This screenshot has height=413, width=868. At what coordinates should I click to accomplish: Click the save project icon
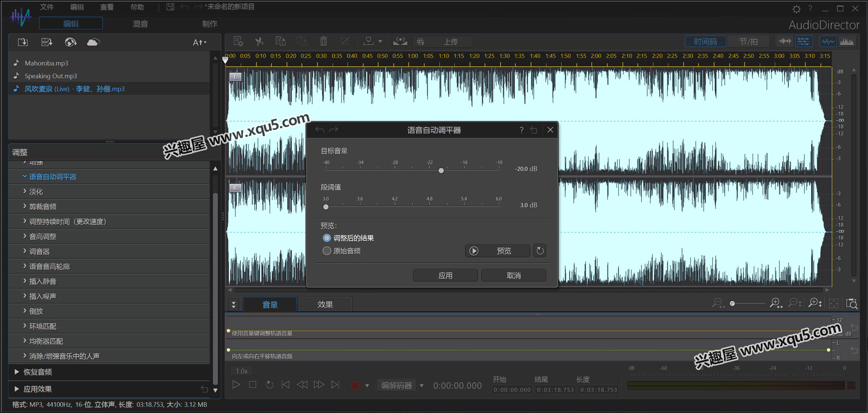pyautogui.click(x=170, y=7)
